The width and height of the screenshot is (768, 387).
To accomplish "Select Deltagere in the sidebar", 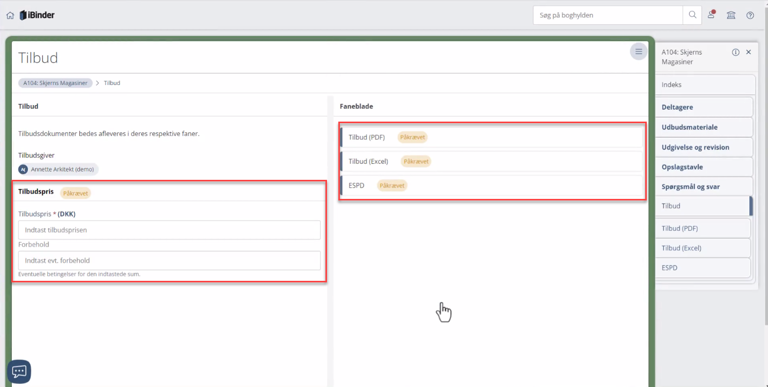I will tap(704, 107).
